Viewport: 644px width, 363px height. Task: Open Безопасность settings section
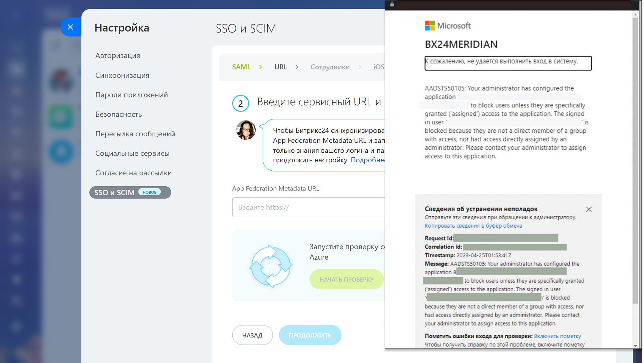tap(119, 114)
